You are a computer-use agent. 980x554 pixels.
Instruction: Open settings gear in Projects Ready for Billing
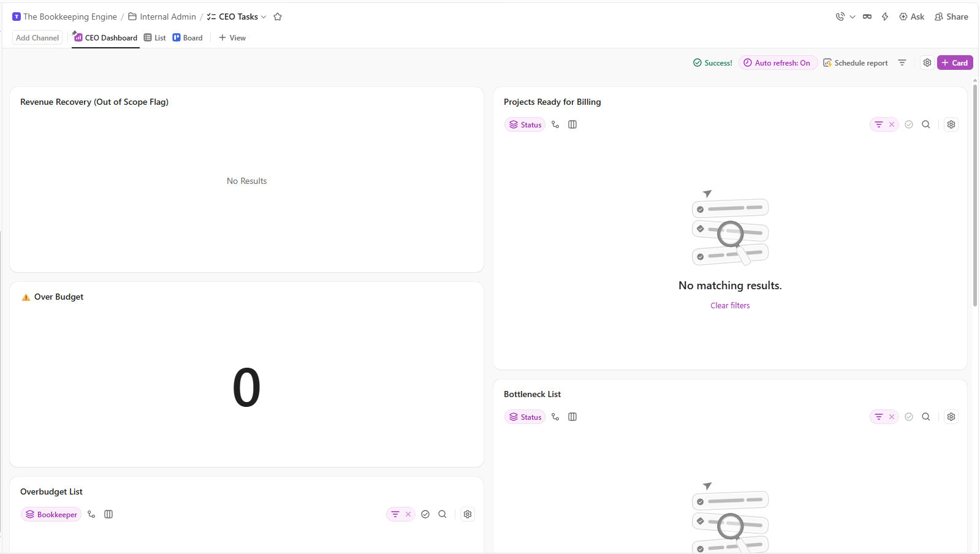[951, 124]
